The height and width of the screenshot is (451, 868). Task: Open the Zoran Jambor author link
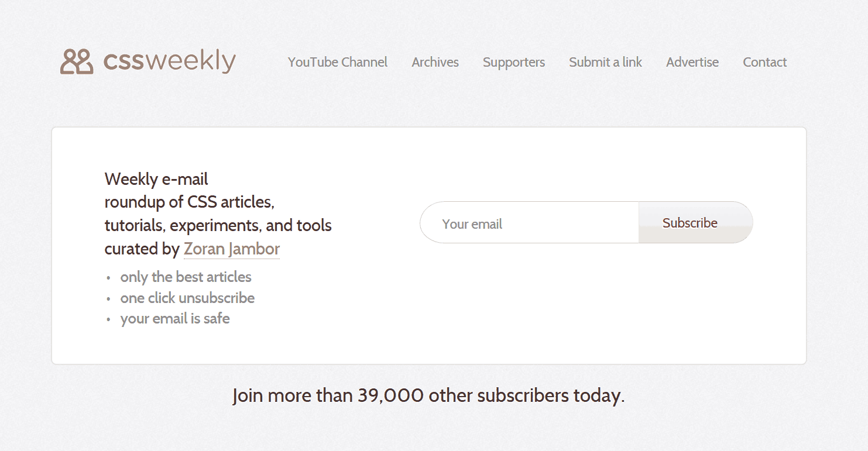[x=232, y=249]
